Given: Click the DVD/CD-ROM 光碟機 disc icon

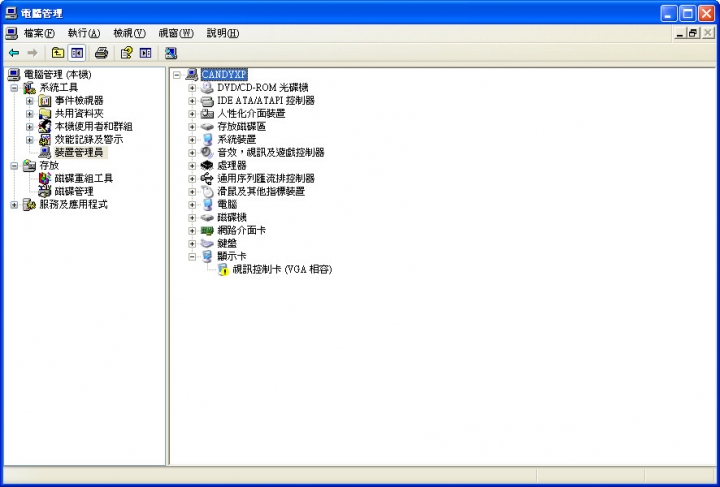Looking at the screenshot, I should (207, 88).
